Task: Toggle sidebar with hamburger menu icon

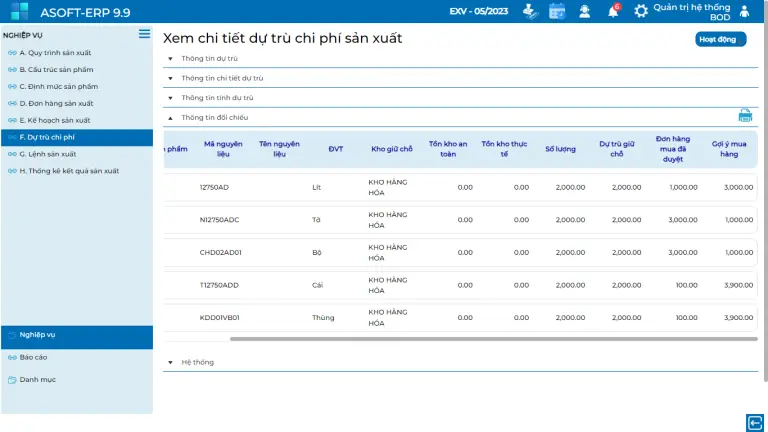Action: coord(144,34)
